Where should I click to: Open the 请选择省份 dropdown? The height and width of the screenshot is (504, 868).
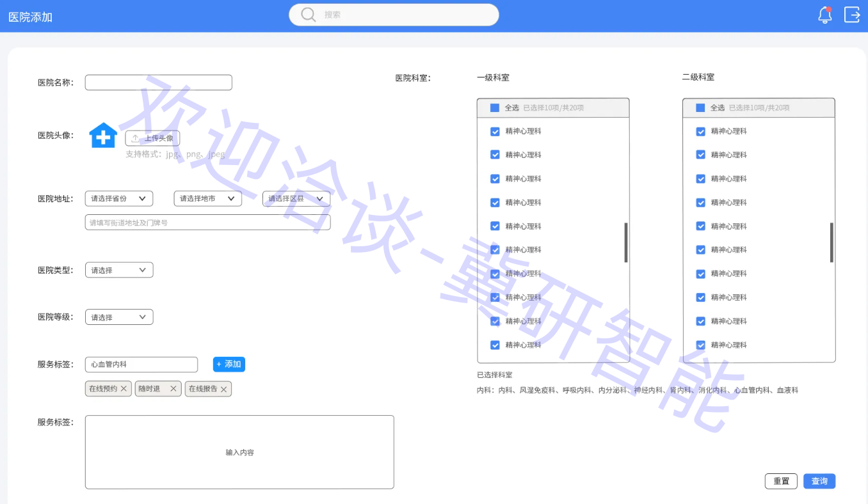click(119, 198)
